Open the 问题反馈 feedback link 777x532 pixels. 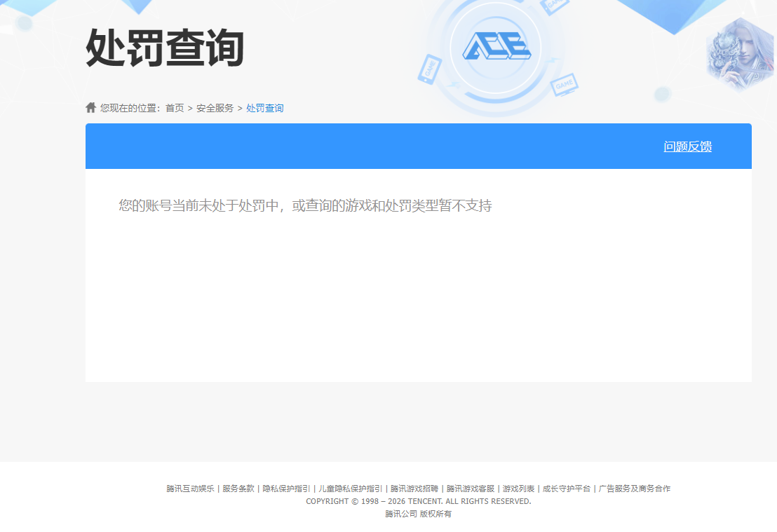coord(688,147)
